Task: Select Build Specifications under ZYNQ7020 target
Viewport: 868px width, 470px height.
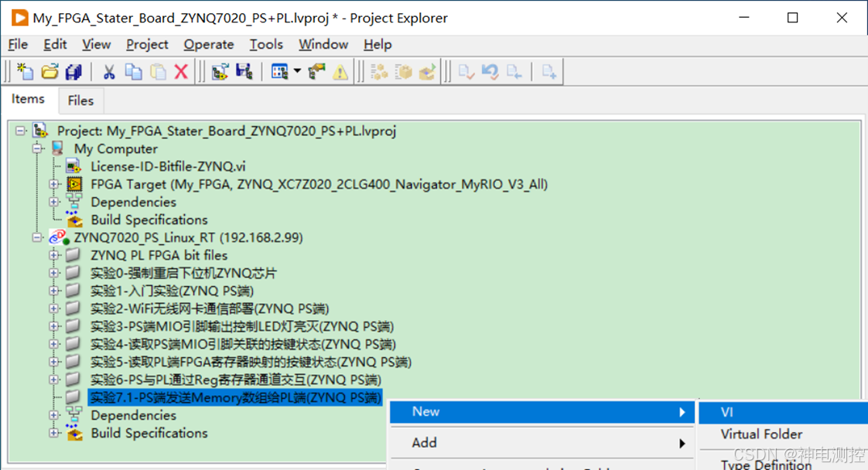Action: 149,433
